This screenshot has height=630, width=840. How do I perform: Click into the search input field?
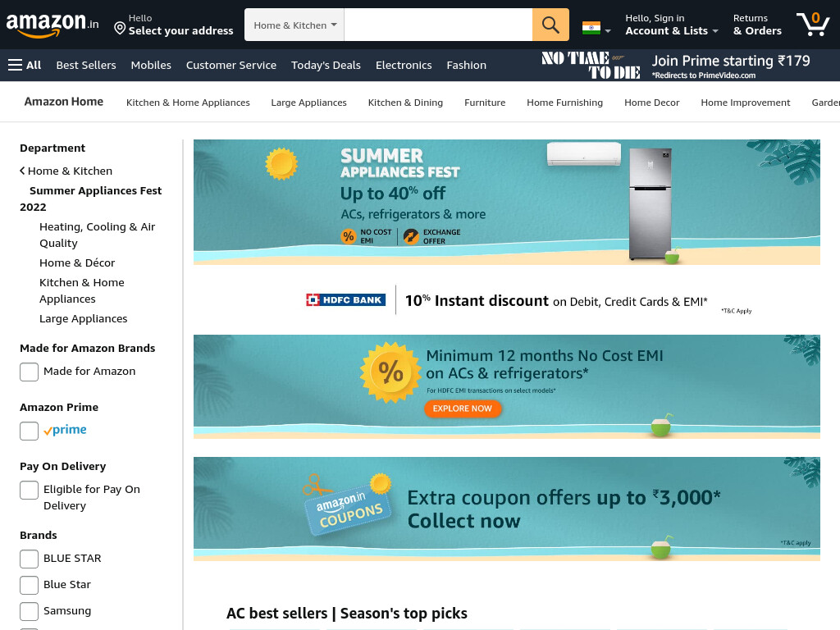point(438,25)
